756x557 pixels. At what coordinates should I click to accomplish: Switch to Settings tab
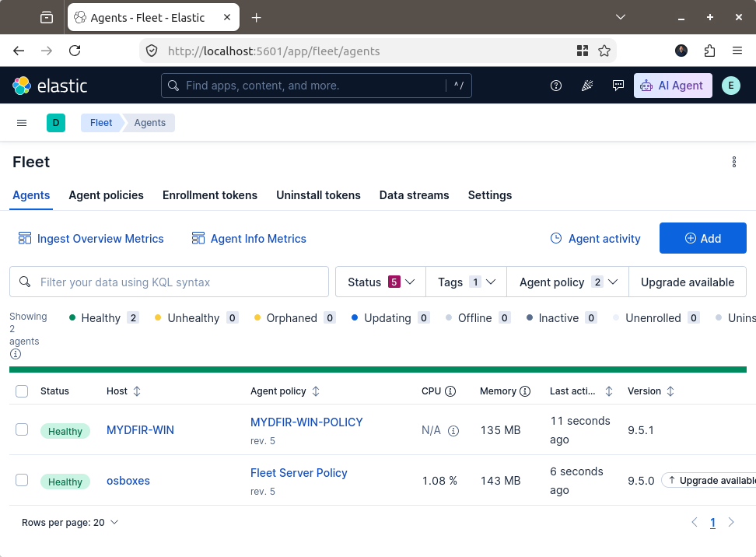coord(490,195)
